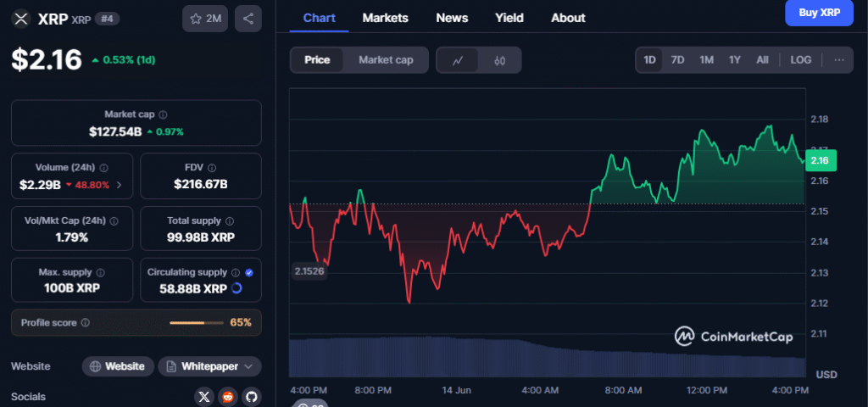Show Market cap chart
The width and height of the screenshot is (868, 407).
pos(386,60)
